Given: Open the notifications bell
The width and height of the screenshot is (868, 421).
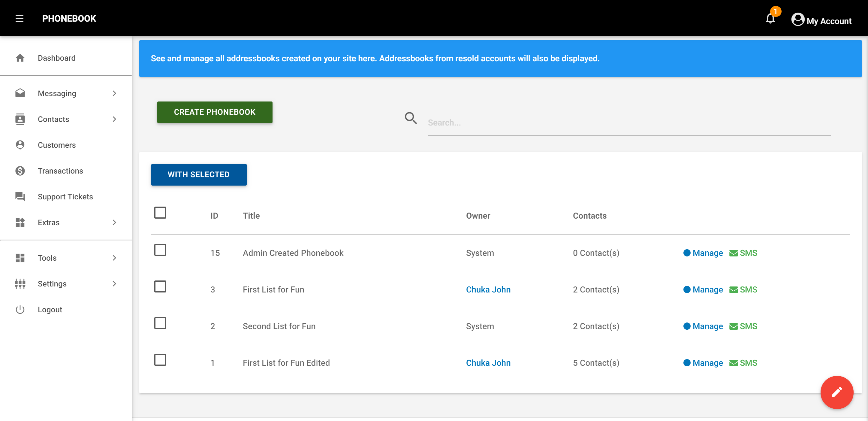Looking at the screenshot, I should [770, 19].
